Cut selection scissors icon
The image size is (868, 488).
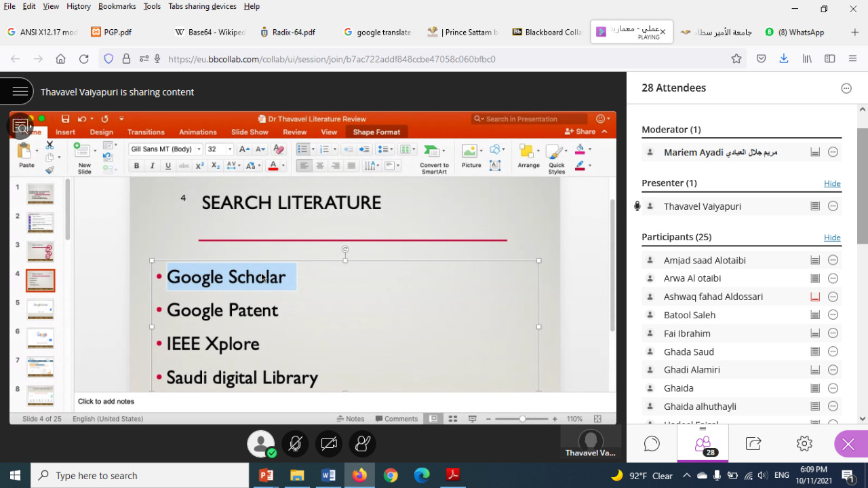tap(50, 145)
